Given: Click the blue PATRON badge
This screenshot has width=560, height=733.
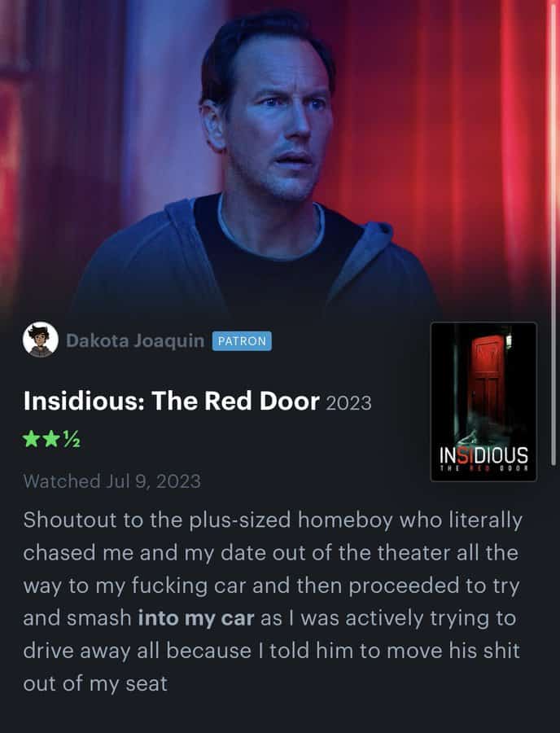Looking at the screenshot, I should pyautogui.click(x=242, y=340).
